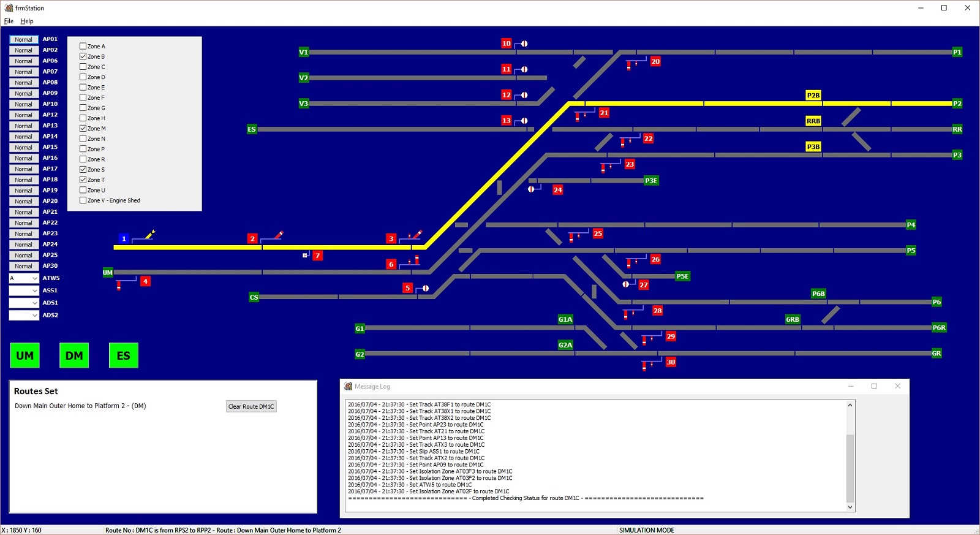
Task: Enable the Zone A checkbox
Action: [x=83, y=46]
